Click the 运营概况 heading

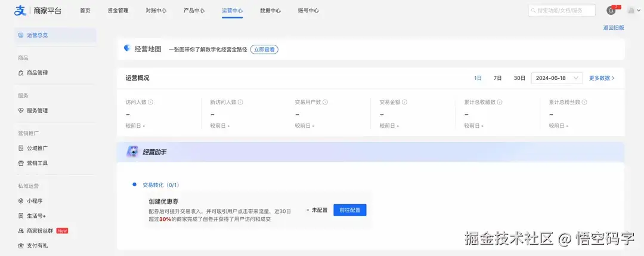point(137,78)
